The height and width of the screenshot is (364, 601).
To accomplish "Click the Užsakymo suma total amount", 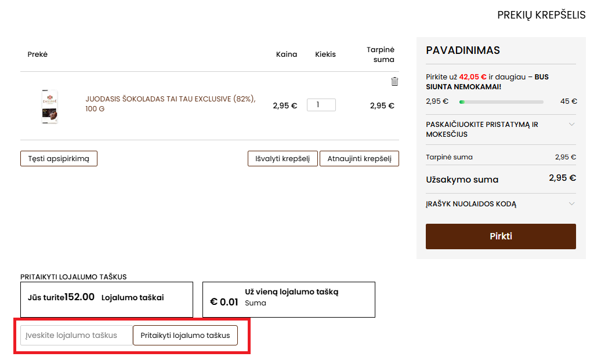I will click(562, 178).
